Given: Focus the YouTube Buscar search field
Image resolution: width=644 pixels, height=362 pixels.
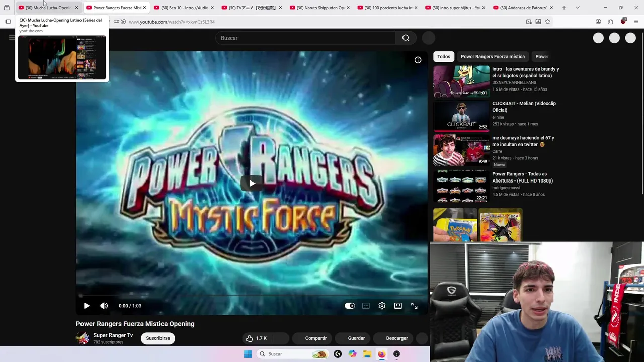Looking at the screenshot, I should [x=306, y=38].
